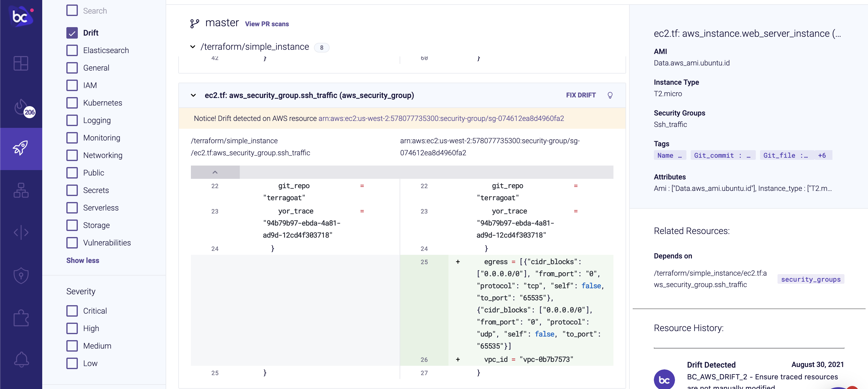
Task: Click Show less under categories
Action: [x=83, y=261]
